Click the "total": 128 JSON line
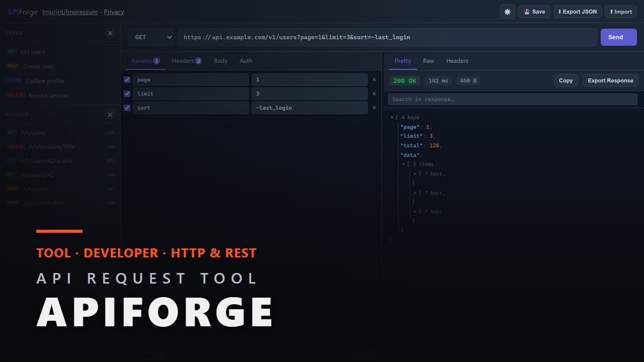The width and height of the screenshot is (644, 362). (x=421, y=145)
